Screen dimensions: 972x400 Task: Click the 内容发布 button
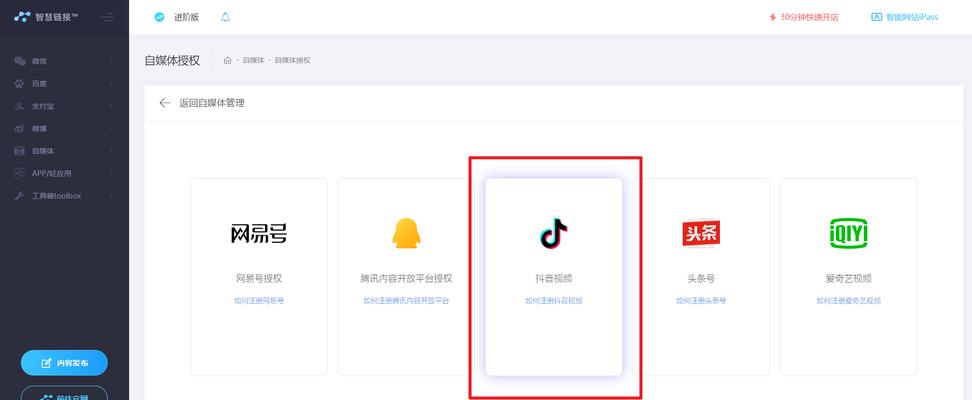(x=64, y=363)
